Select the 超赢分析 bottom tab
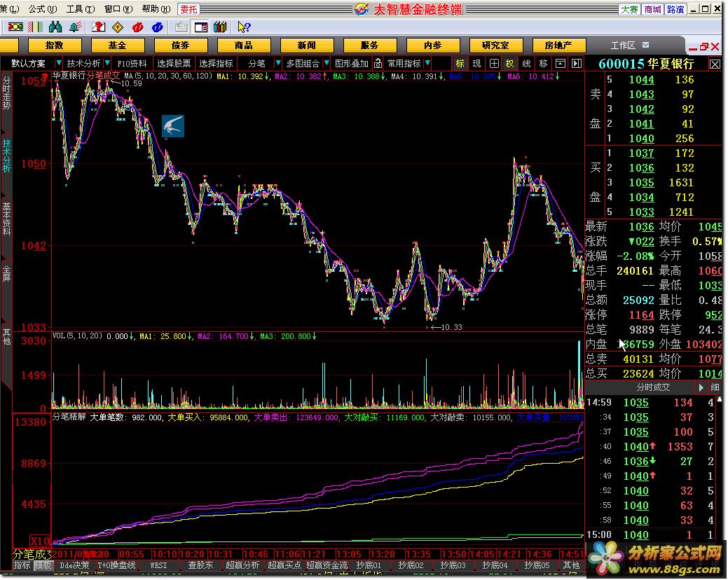The width and height of the screenshot is (728, 580). pyautogui.click(x=242, y=565)
